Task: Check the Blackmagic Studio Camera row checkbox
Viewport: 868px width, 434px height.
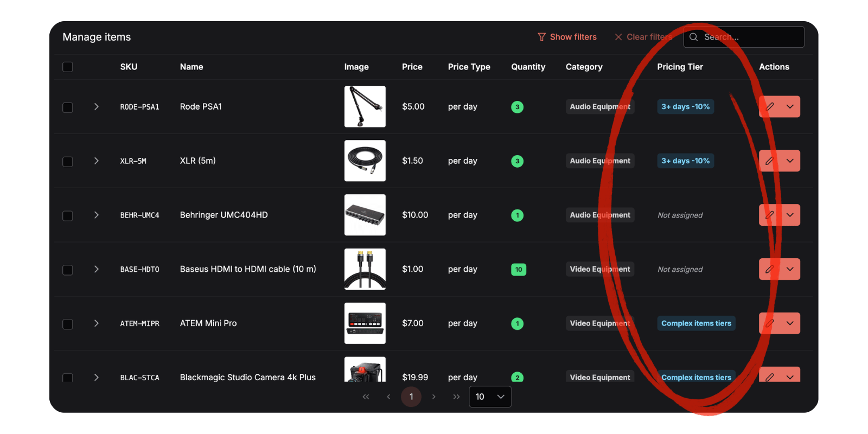Action: click(68, 378)
